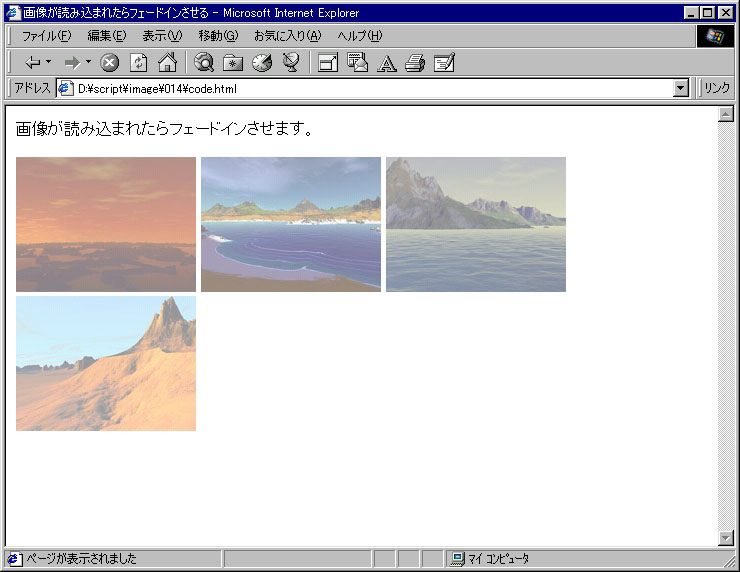Screen dimensions: 740x572
Task: Click the scrollbar up arrow
Action: coord(725,114)
